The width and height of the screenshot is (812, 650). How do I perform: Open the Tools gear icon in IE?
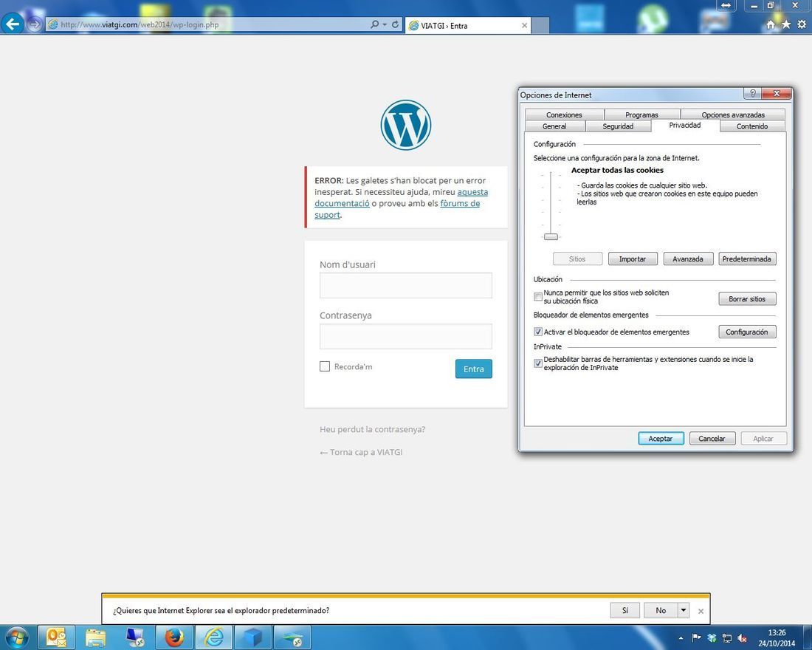point(802,24)
